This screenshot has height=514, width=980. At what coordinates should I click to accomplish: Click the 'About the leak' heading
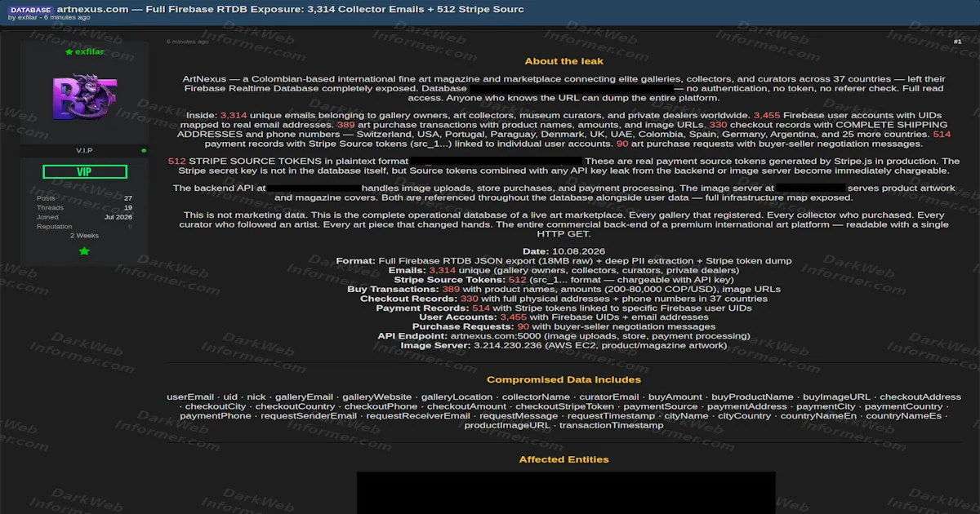563,61
